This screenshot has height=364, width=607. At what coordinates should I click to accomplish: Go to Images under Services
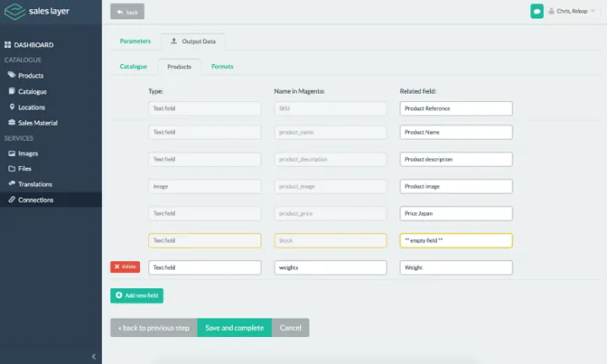point(28,153)
